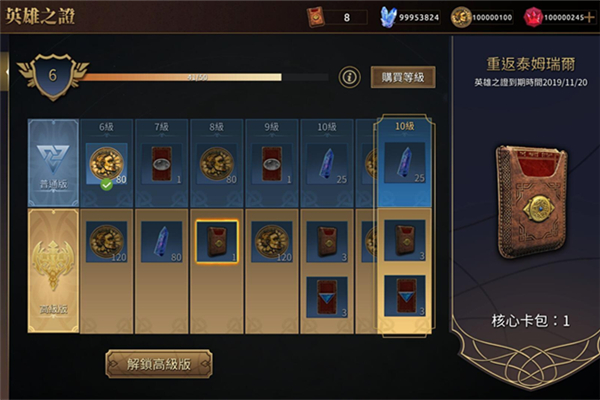600x400 pixels.
Task: Click the green checkmark on level 6 reward
Action: 106,185
